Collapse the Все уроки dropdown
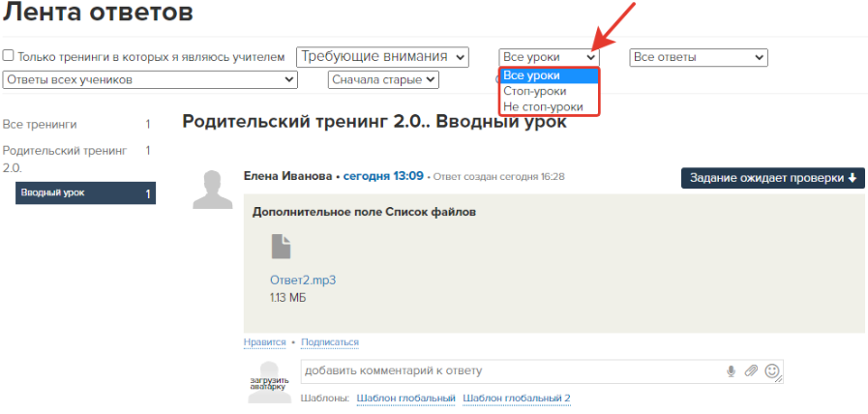The height and width of the screenshot is (414, 868). 549,58
